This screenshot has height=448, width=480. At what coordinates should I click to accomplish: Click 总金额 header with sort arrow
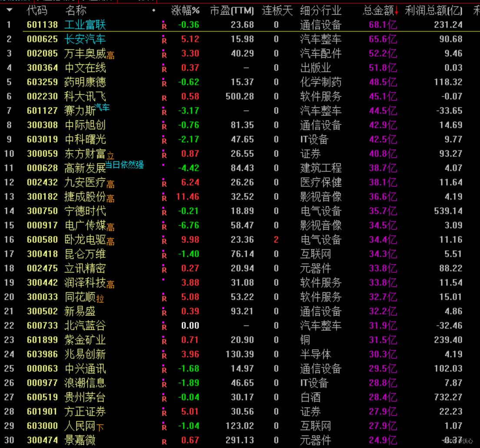[381, 10]
